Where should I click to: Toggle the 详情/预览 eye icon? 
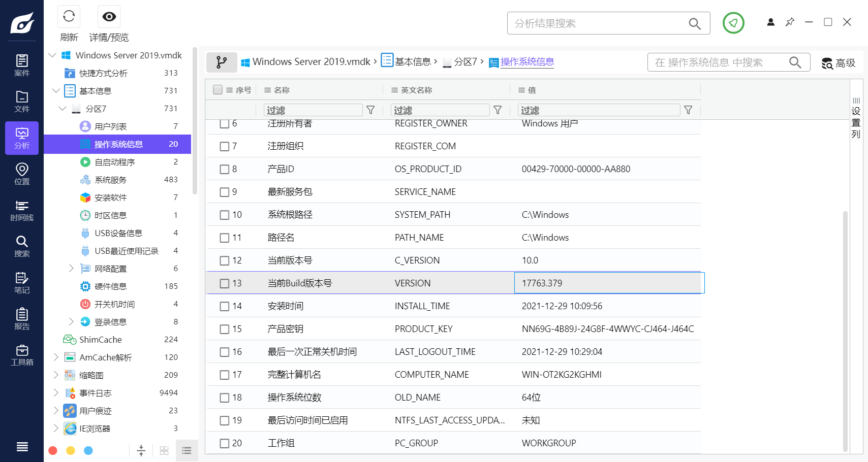tap(109, 17)
